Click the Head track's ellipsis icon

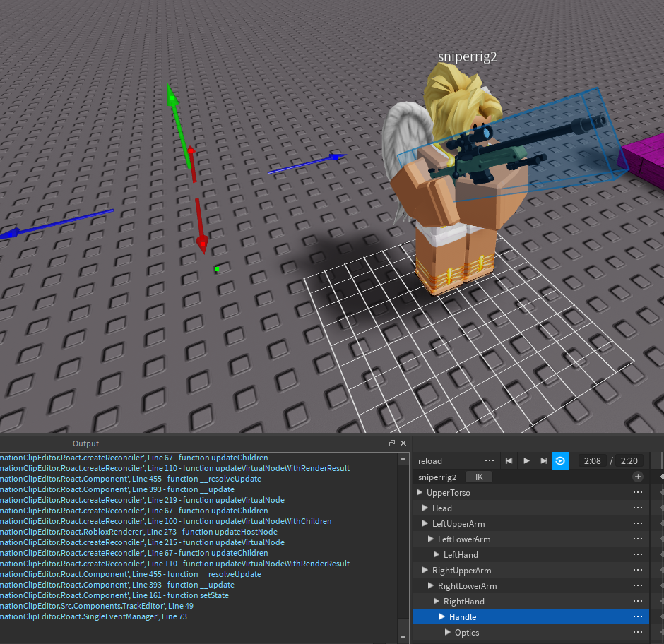638,508
